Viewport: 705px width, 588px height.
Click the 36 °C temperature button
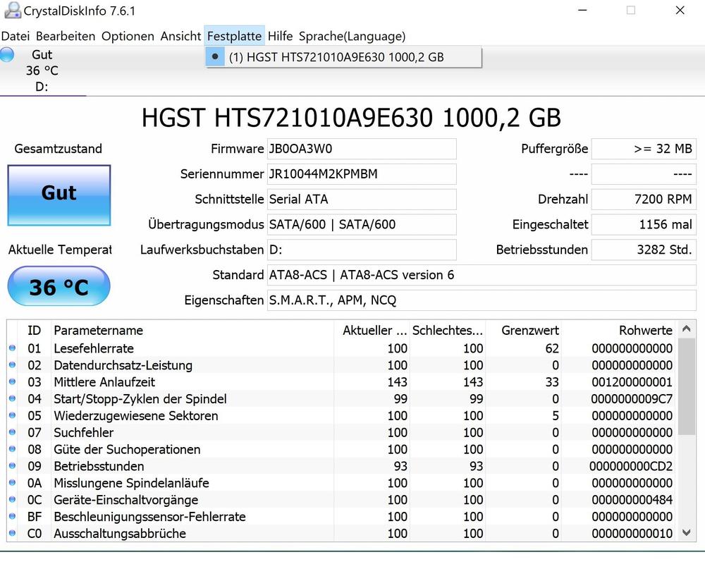59,287
